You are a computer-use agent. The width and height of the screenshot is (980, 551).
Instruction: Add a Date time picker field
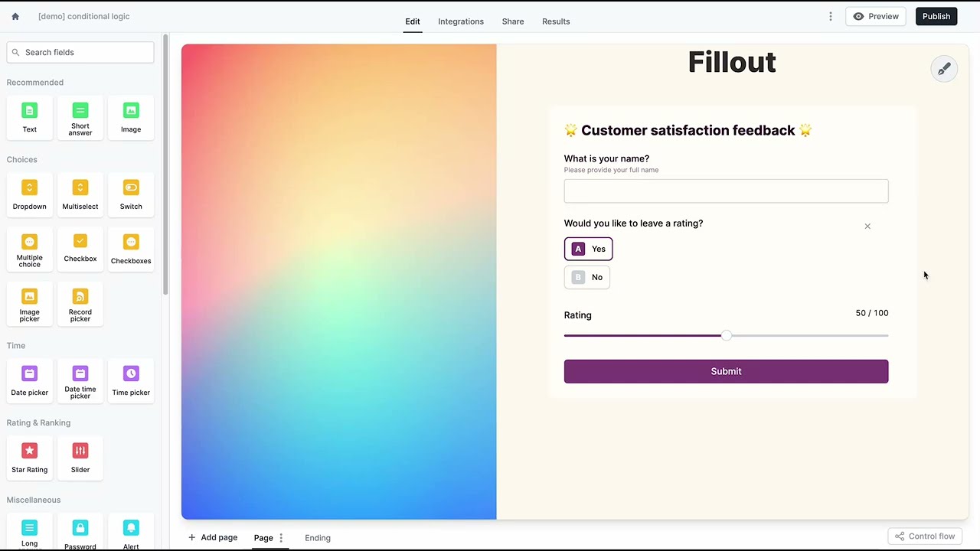(x=80, y=380)
